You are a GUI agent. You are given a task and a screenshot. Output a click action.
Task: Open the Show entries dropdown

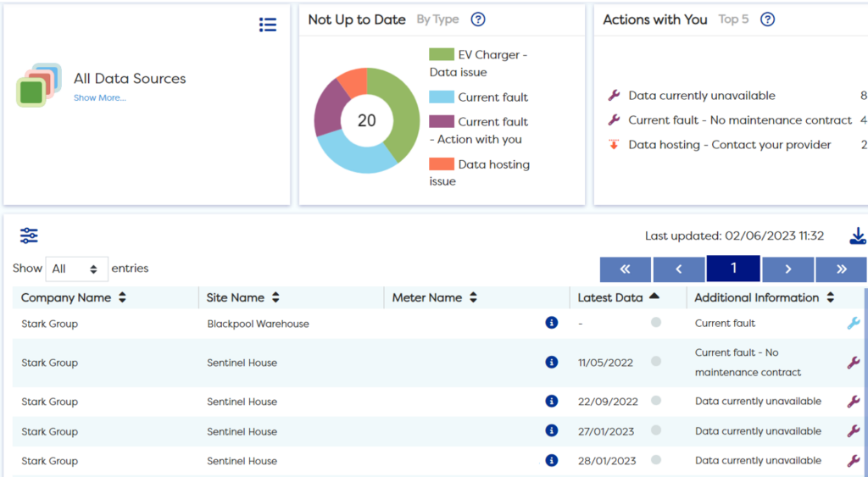pos(76,269)
